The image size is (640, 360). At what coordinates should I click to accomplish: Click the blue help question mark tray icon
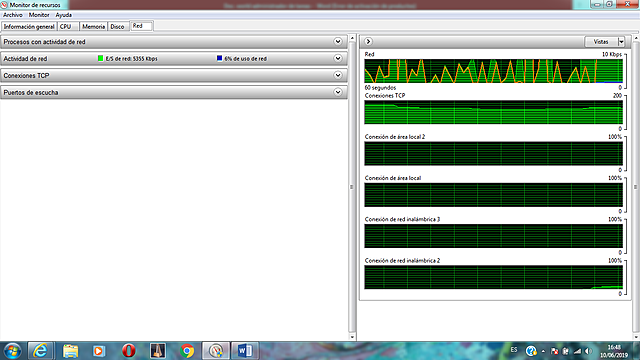[x=531, y=351]
